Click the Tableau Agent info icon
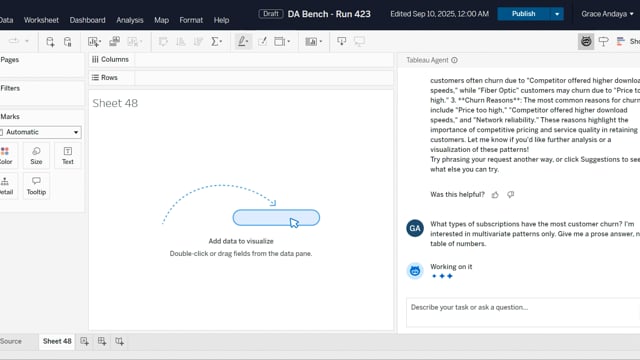Viewport: 640px width, 360px height. (454, 60)
